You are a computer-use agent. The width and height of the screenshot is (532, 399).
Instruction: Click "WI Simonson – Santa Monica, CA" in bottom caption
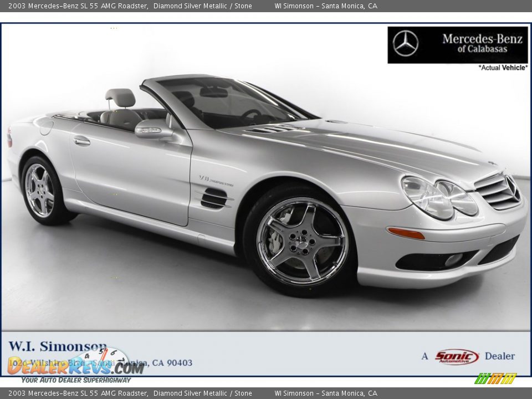click(x=326, y=393)
